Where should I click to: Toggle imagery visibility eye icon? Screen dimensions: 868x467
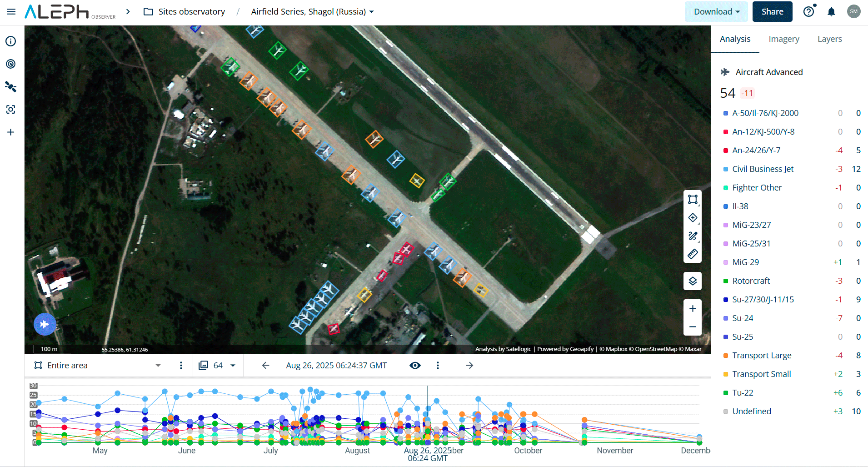click(415, 366)
